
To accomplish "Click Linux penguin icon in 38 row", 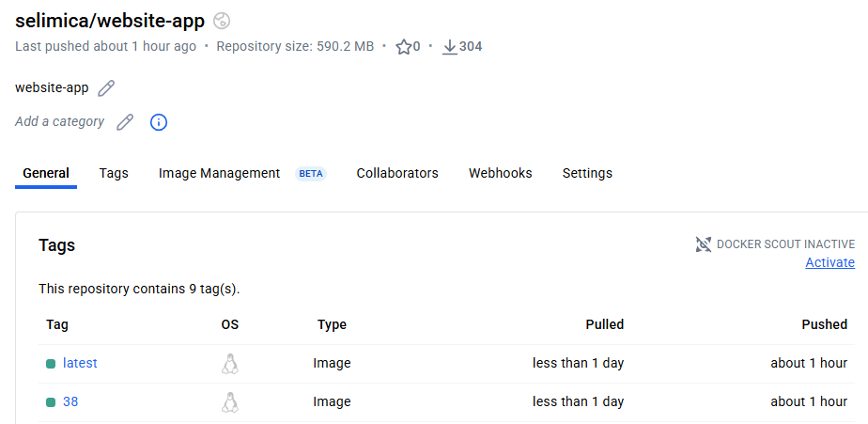I will tap(230, 402).
